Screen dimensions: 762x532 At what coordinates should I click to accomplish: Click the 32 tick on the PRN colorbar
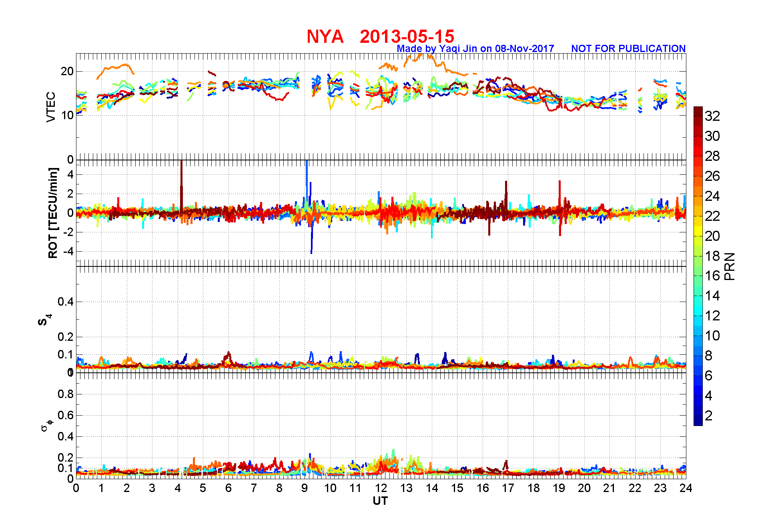(x=712, y=116)
